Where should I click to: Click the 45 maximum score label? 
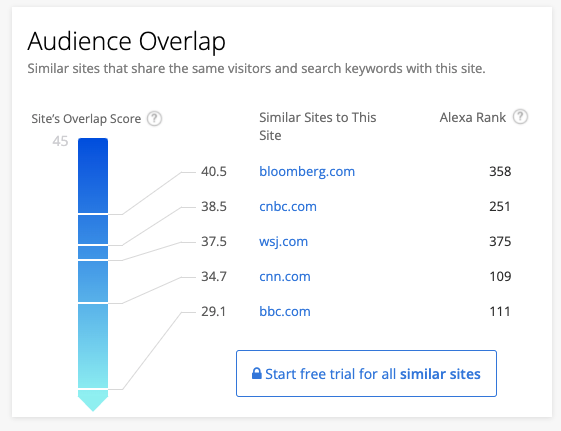click(x=60, y=141)
